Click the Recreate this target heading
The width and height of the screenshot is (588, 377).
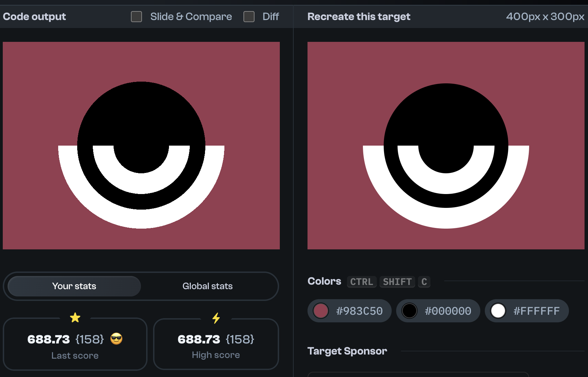click(359, 16)
